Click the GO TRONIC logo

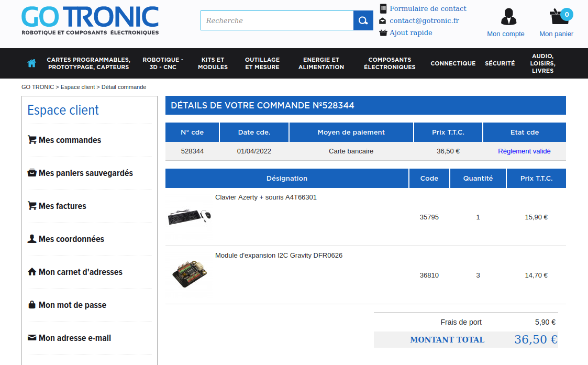(90, 21)
